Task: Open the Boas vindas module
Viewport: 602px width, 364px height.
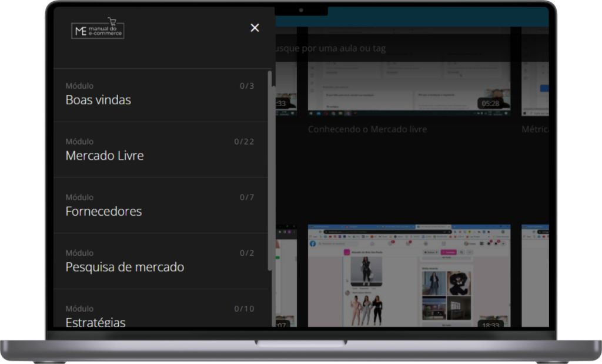Action: point(98,100)
